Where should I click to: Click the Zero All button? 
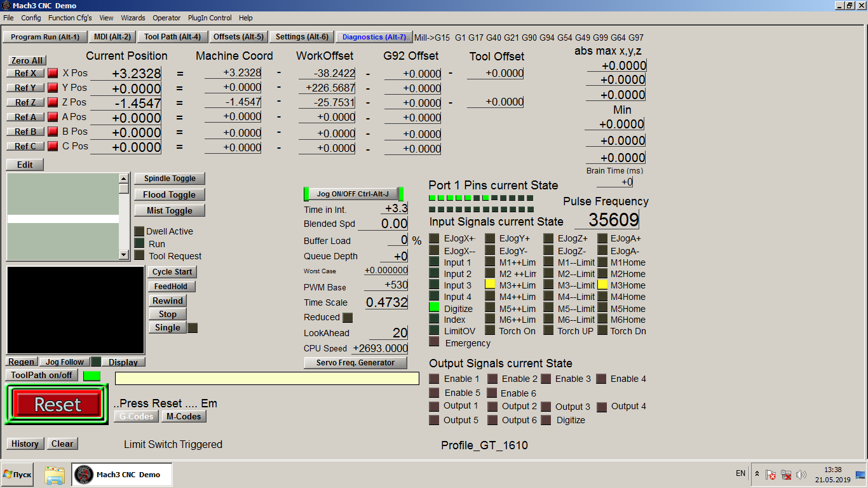pyautogui.click(x=27, y=60)
